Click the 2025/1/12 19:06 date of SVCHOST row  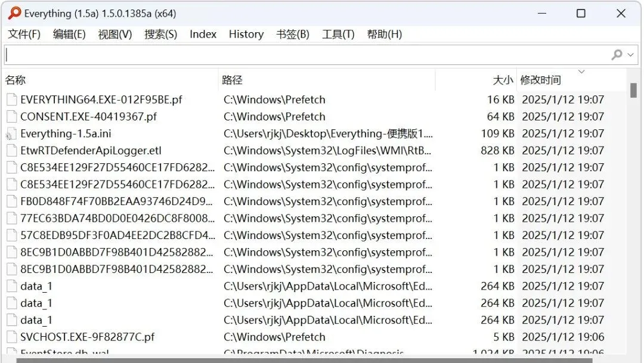click(563, 337)
